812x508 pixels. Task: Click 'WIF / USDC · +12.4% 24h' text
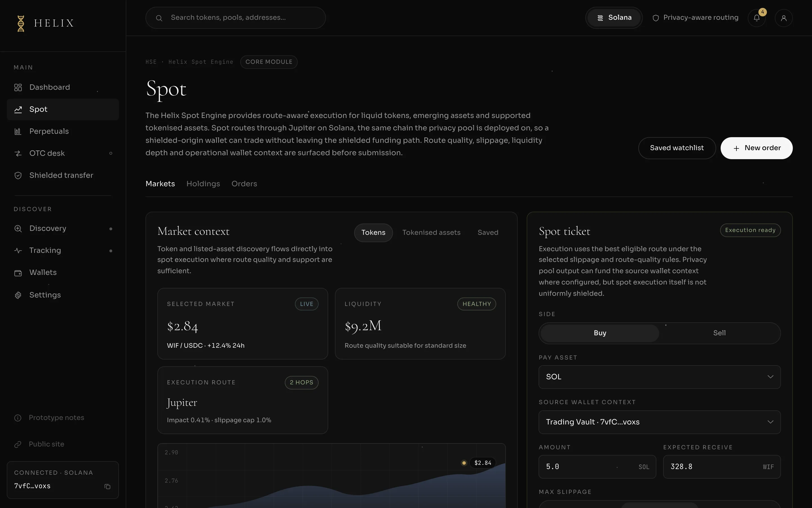pyautogui.click(x=206, y=346)
